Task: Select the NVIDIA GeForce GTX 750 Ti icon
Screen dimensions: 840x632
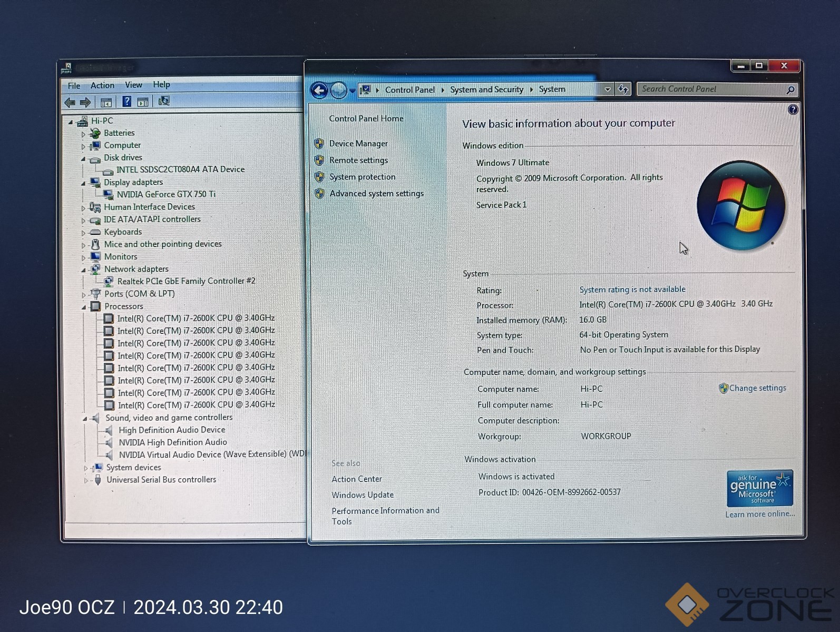Action: (x=108, y=195)
